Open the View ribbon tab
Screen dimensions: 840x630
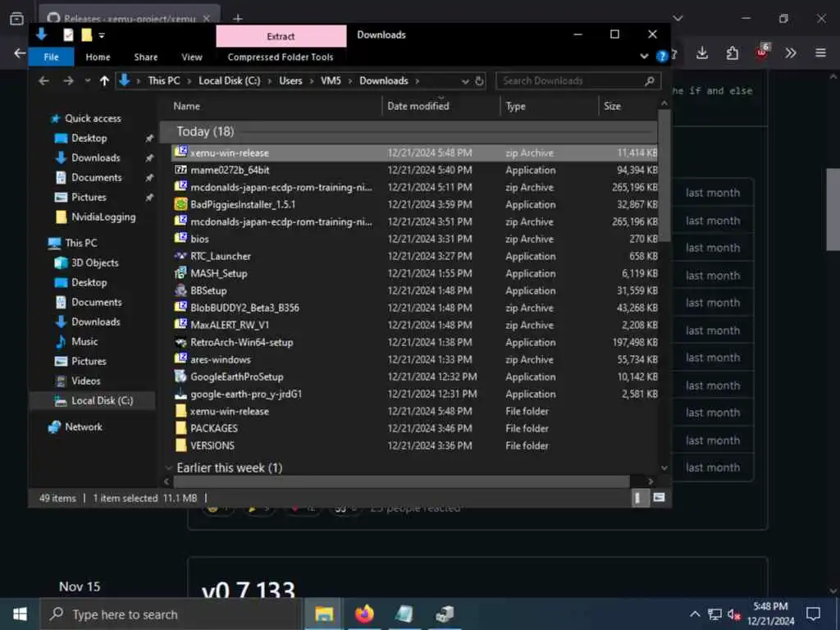click(192, 57)
